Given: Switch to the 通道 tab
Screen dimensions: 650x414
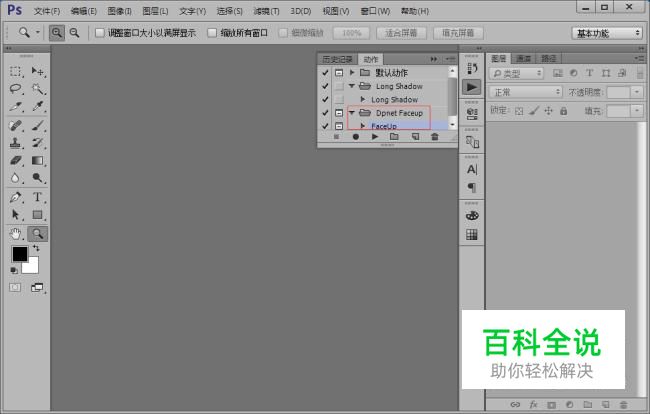Looking at the screenshot, I should point(524,58).
